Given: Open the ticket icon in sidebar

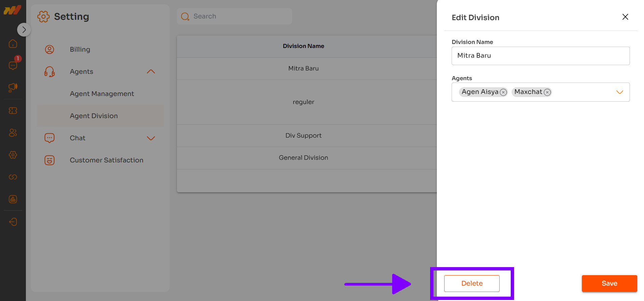Looking at the screenshot, I should pyautogui.click(x=13, y=110).
